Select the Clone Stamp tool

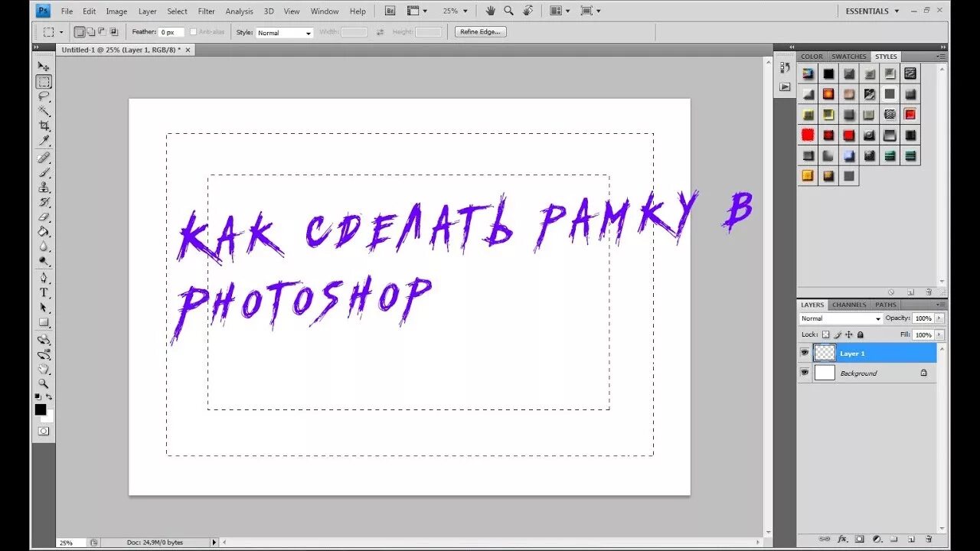(44, 187)
